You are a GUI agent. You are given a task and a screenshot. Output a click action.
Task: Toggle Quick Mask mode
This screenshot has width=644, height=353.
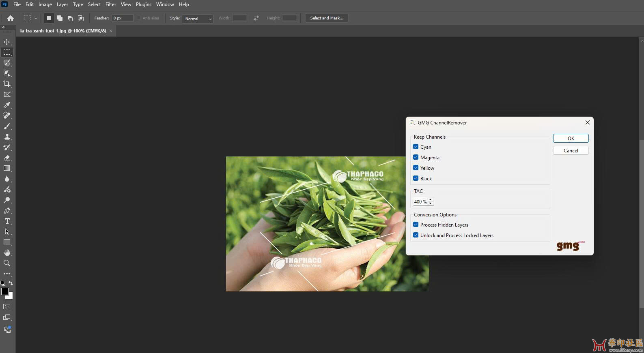coord(7,307)
